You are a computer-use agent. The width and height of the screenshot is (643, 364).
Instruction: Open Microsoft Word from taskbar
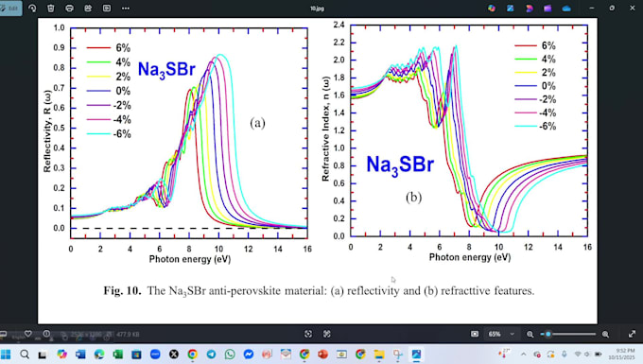[x=80, y=355]
